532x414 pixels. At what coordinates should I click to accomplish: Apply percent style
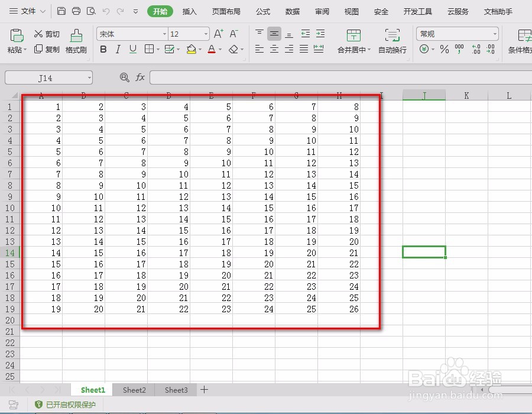tap(444, 50)
